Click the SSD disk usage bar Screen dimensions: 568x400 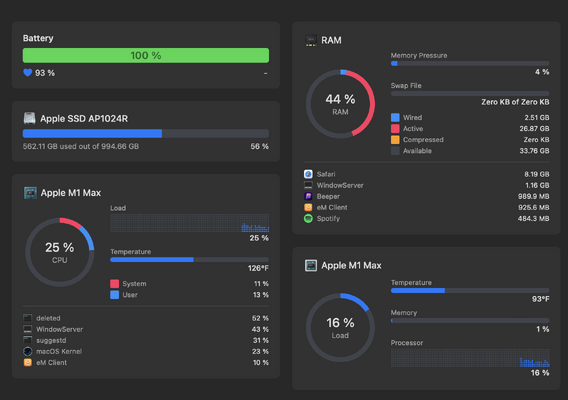[x=146, y=133]
